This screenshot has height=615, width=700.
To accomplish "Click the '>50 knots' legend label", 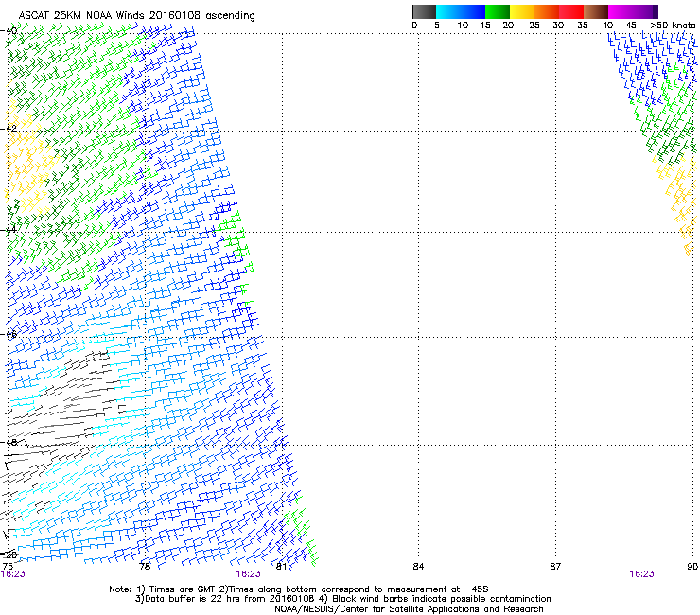I will click(673, 26).
